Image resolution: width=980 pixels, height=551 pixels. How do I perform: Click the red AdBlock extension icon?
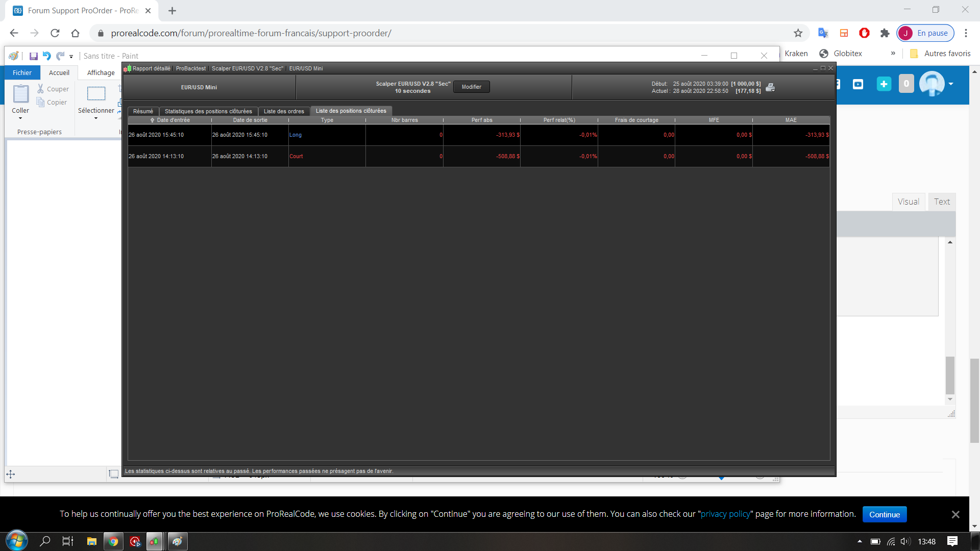click(864, 33)
